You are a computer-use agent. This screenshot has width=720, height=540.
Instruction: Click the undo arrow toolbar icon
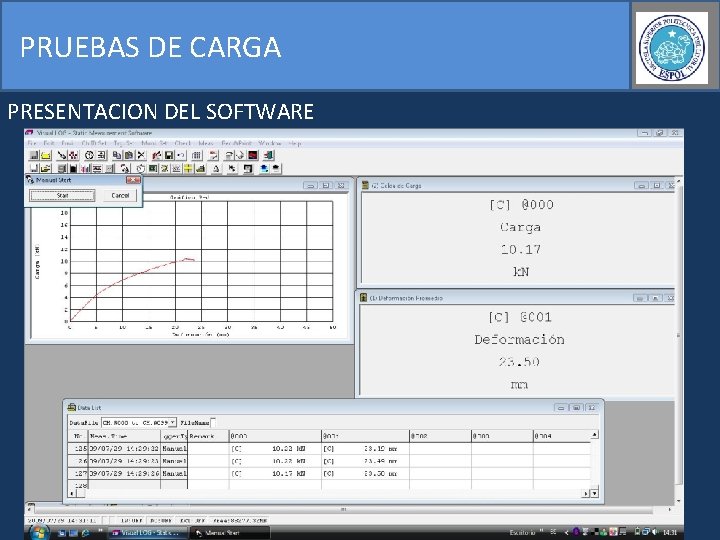pyautogui.click(x=180, y=155)
